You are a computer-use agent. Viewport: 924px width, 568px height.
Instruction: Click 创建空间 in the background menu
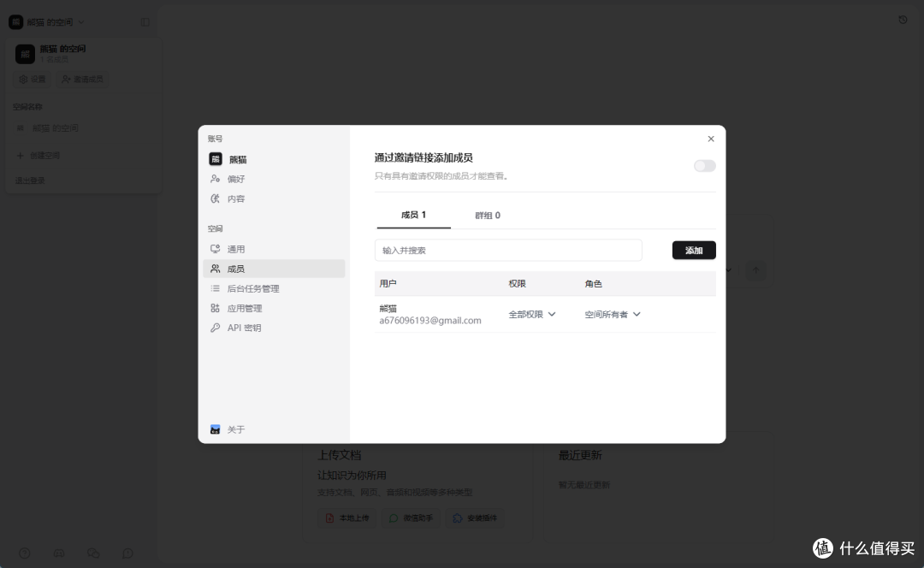click(38, 156)
